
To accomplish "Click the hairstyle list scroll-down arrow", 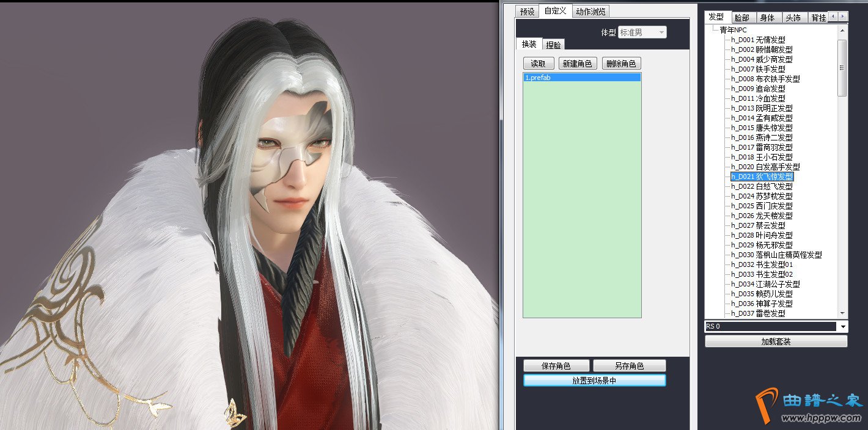I will point(842,313).
